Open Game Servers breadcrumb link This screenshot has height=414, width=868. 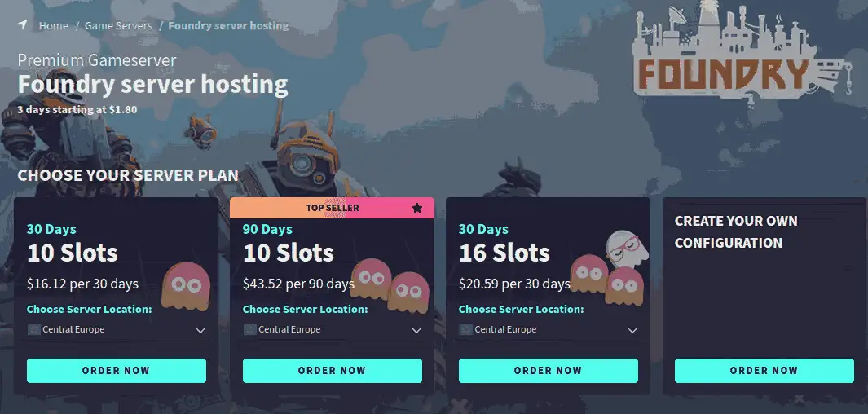[x=118, y=25]
